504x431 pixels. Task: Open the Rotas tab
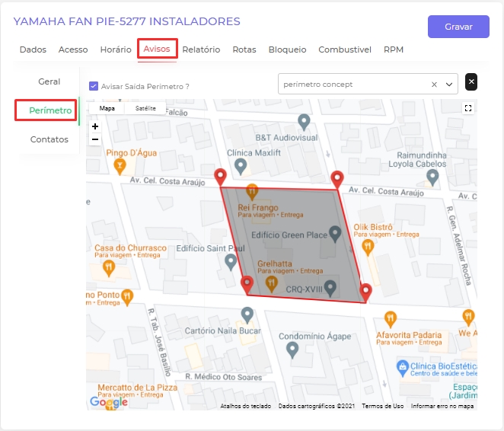click(244, 49)
